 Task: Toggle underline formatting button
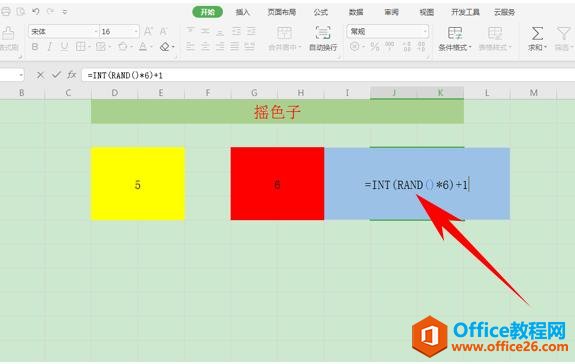(65, 47)
